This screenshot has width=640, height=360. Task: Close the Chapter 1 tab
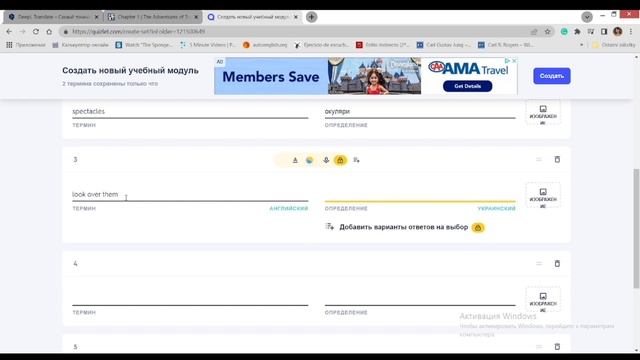pos(196,17)
